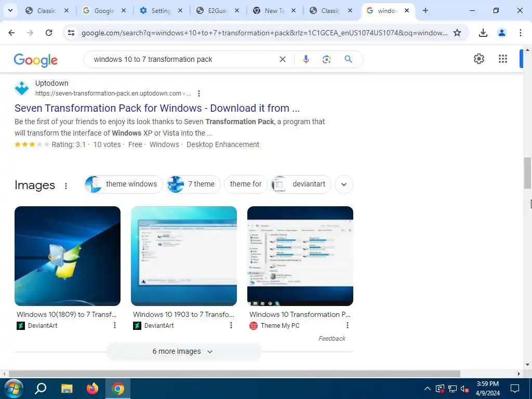The height and width of the screenshot is (399, 532).
Task: View site information icon
Action: tap(71, 33)
